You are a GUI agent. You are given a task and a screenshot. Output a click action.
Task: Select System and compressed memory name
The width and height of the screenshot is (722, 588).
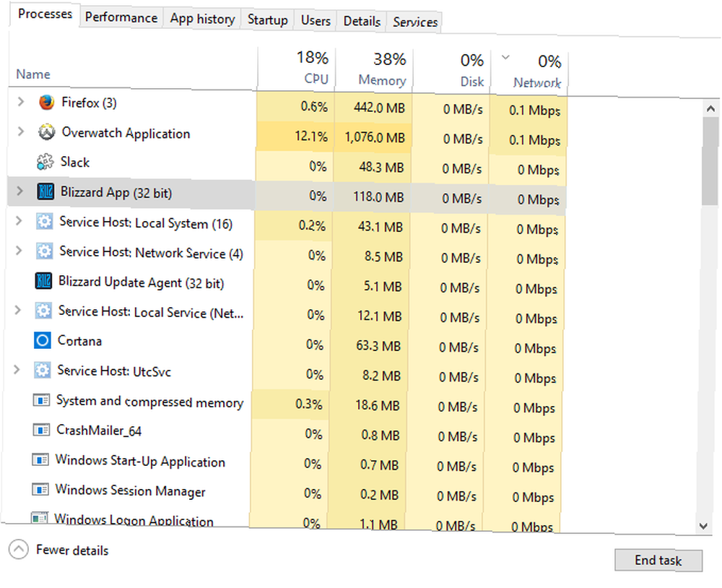point(149,402)
